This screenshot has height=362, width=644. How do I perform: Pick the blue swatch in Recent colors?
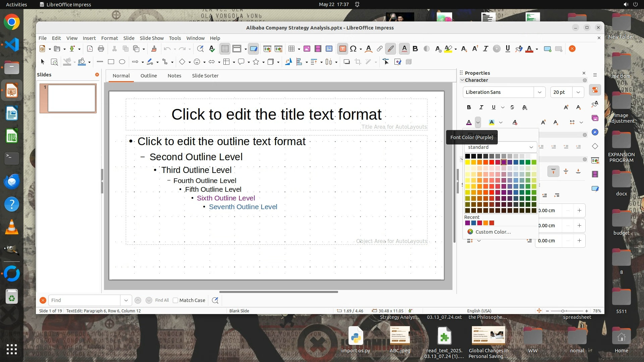click(x=474, y=223)
